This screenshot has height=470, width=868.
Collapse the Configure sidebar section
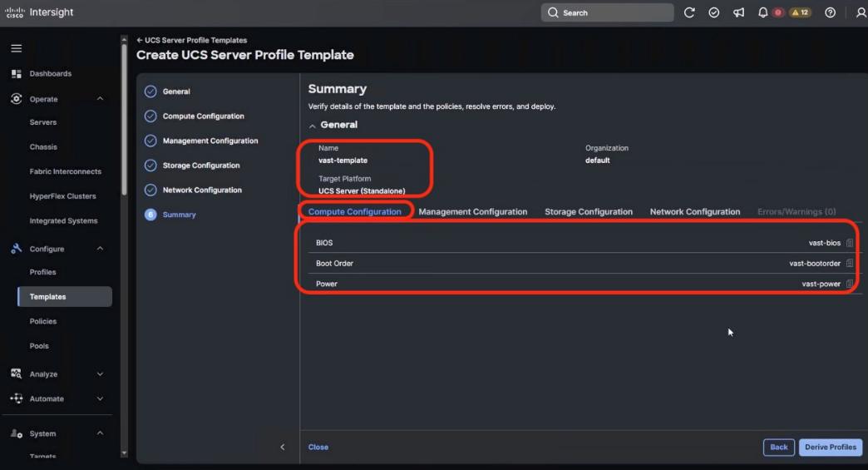coord(101,249)
